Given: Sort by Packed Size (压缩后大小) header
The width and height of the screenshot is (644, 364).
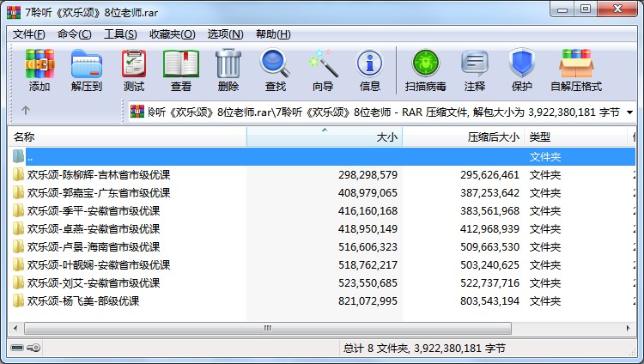Looking at the screenshot, I should [x=464, y=136].
